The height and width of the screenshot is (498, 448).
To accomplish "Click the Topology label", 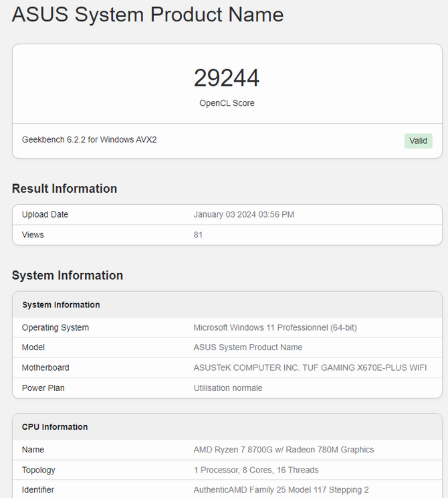I will [38, 470].
